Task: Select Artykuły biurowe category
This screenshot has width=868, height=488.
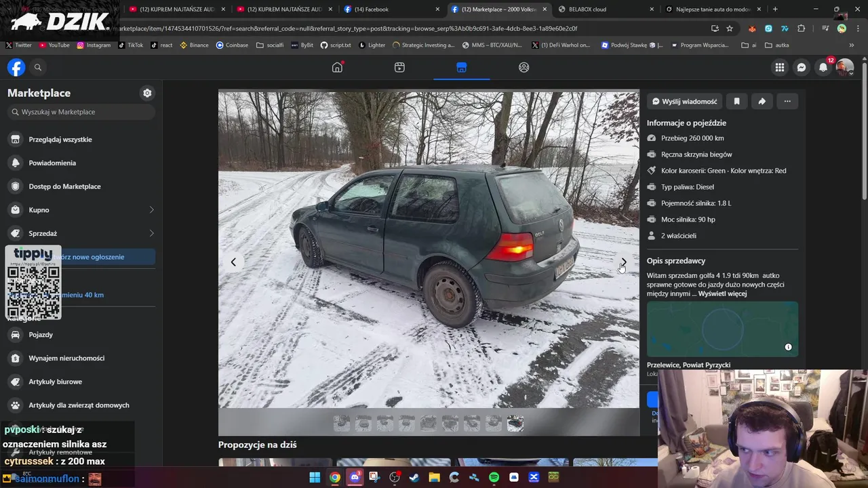Action: tap(81, 382)
